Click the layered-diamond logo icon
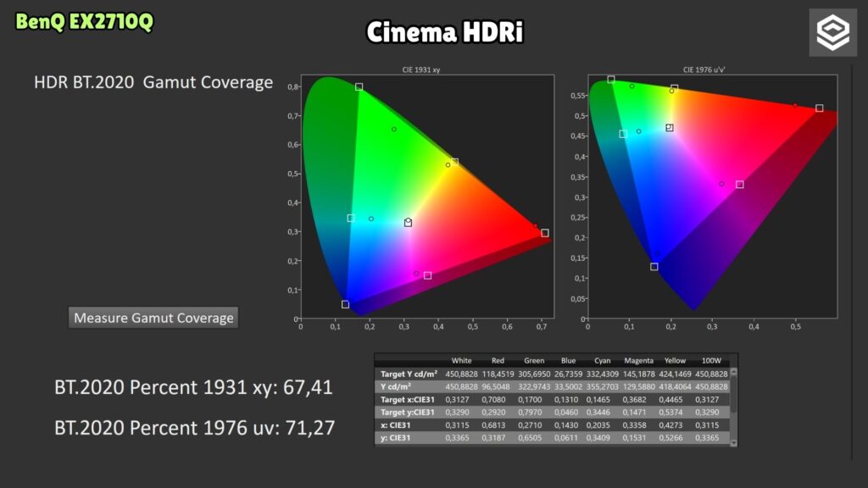 point(832,33)
